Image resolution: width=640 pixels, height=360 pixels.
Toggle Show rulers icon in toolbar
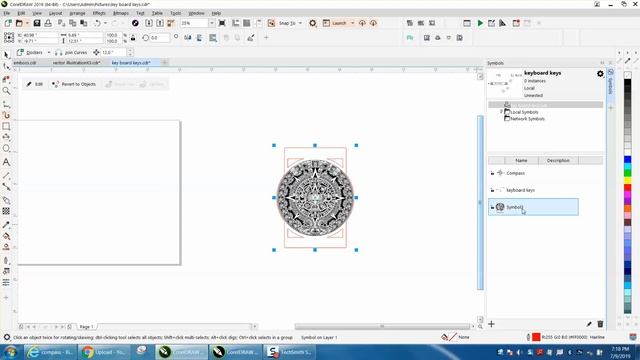(x=236, y=23)
